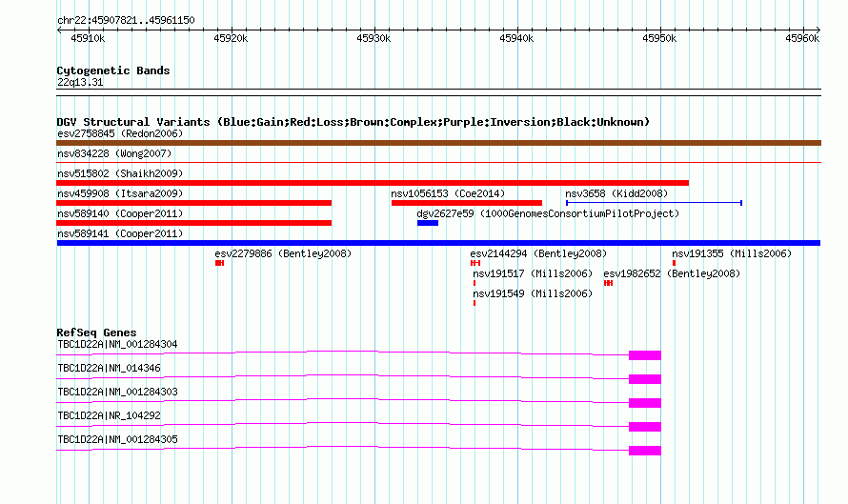Open the esv2758845 (Redon2006) label
The height and width of the screenshot is (504, 848).
(x=120, y=133)
